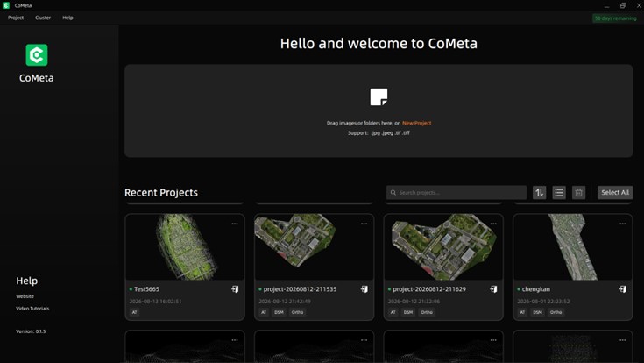Open the Help menu

67,18
